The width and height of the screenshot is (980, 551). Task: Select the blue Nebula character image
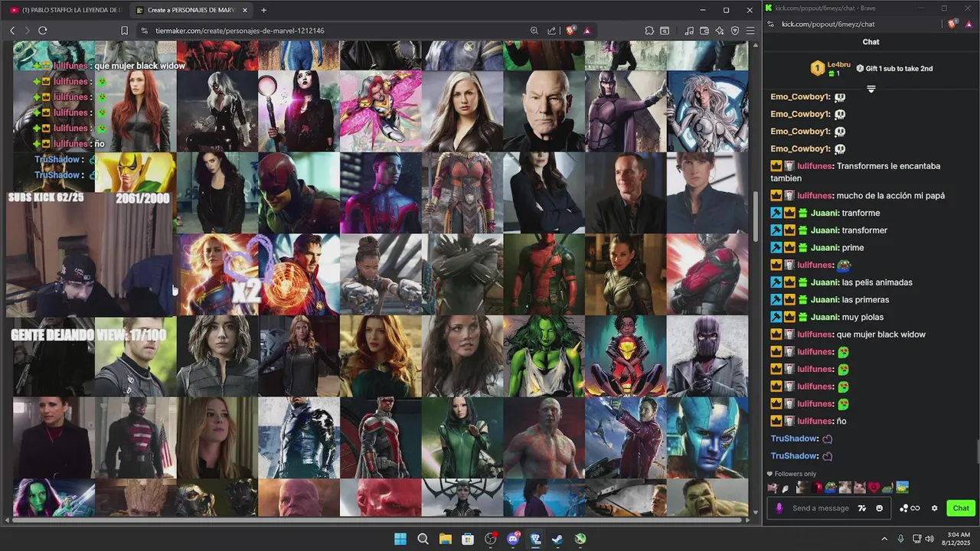(x=707, y=438)
